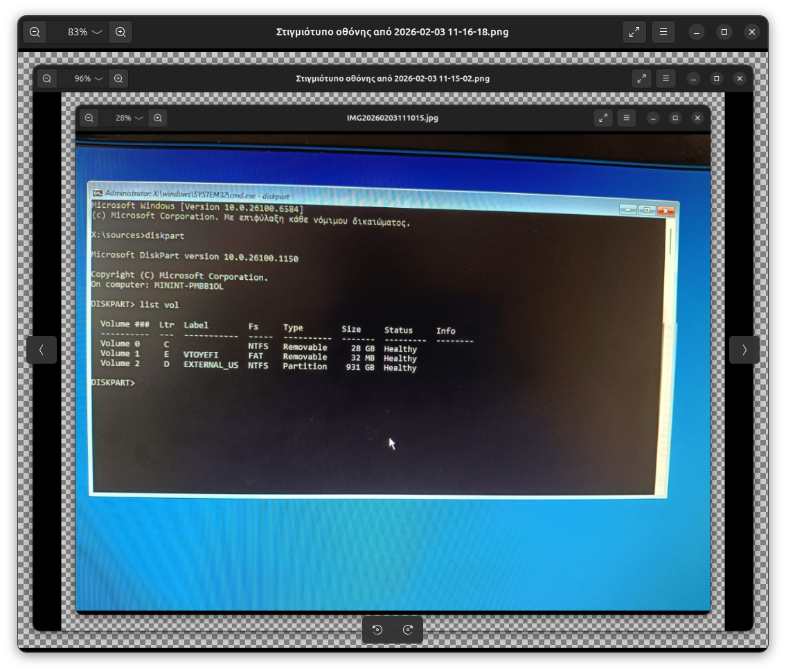Open the hamburger menu in the 11-15-02.png title bar
The width and height of the screenshot is (786, 672).
(666, 78)
